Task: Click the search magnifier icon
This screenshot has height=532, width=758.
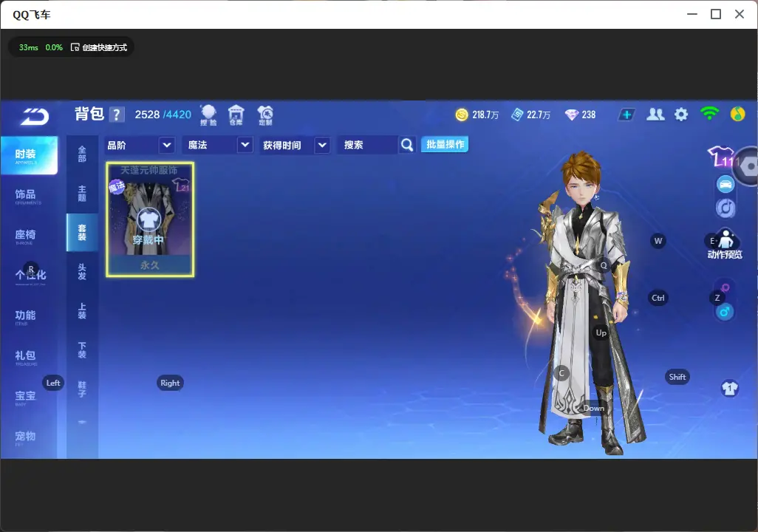Action: pyautogui.click(x=407, y=145)
